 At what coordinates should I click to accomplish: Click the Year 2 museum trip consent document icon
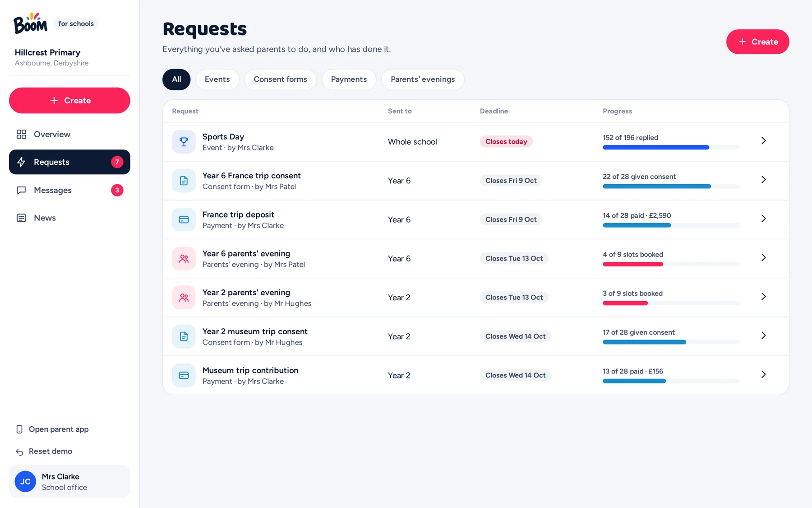pyautogui.click(x=184, y=336)
